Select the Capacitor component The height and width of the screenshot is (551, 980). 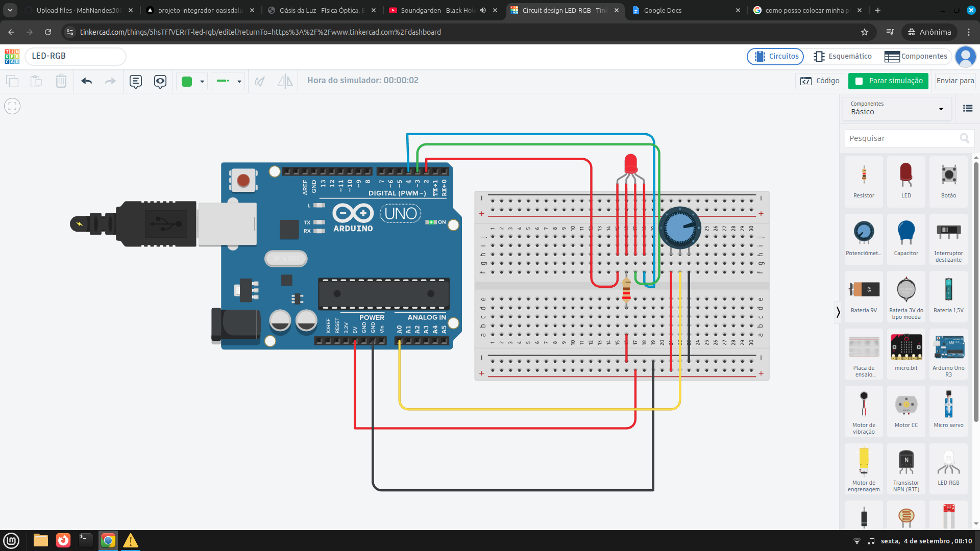click(906, 239)
